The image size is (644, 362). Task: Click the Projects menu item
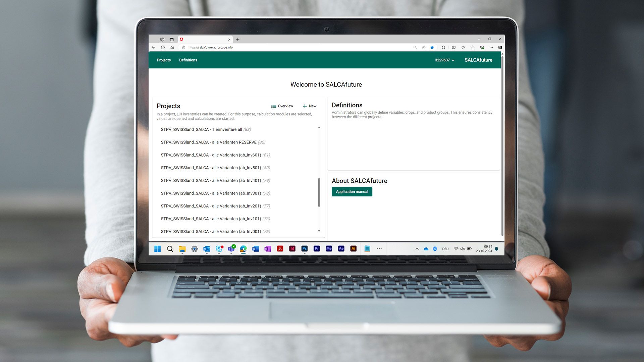point(164,60)
